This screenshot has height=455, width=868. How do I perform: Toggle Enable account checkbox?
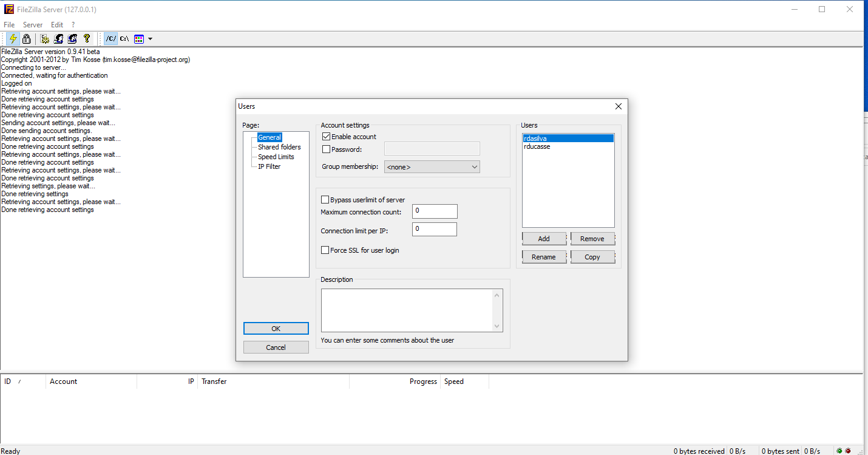(327, 137)
